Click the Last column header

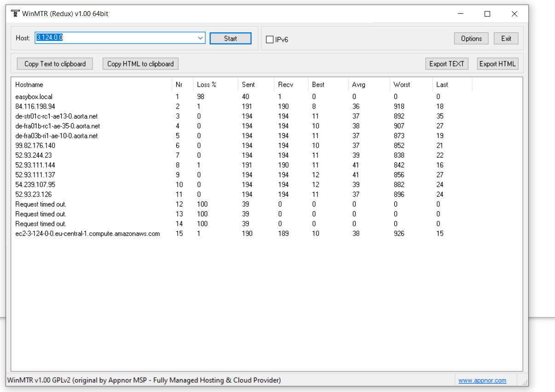452,85
